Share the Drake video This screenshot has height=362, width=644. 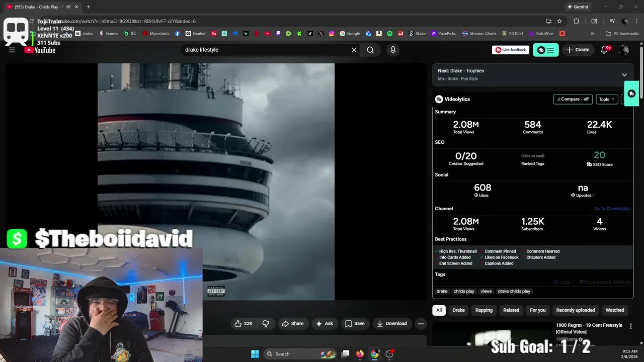point(292,324)
